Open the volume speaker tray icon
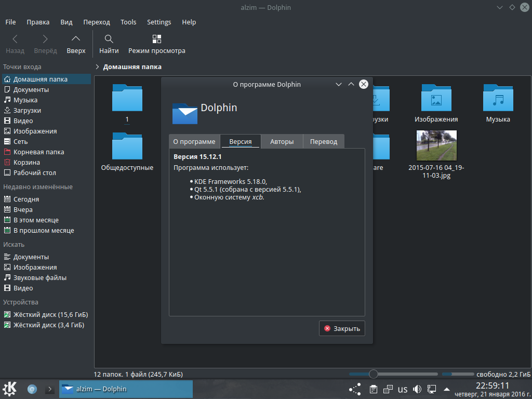Viewport: 532px width, 399px height. [417, 389]
